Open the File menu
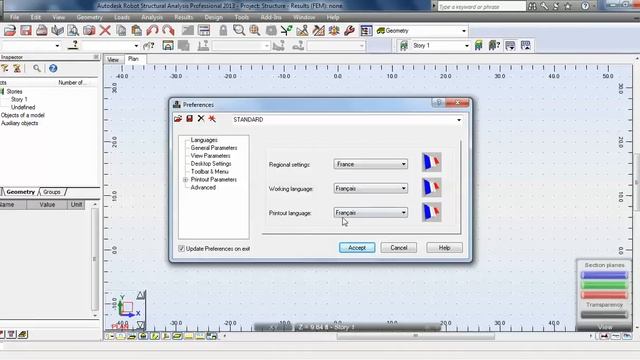Viewport: 640px width, 360px height. point(14,17)
